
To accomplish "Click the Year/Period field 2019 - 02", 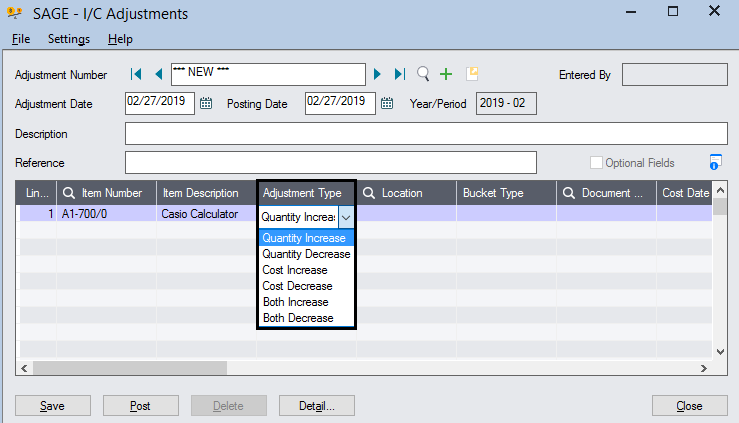I will click(506, 103).
